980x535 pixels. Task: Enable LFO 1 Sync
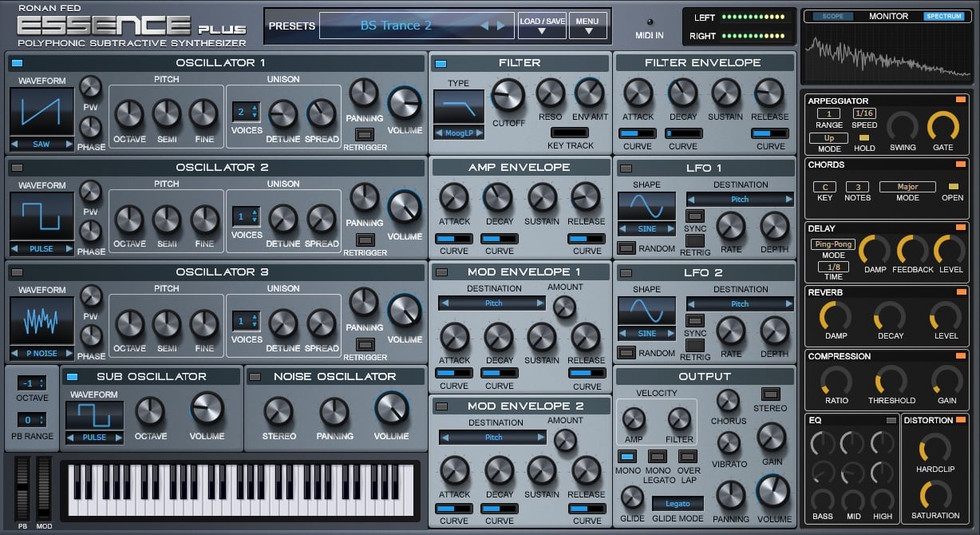pos(695,216)
